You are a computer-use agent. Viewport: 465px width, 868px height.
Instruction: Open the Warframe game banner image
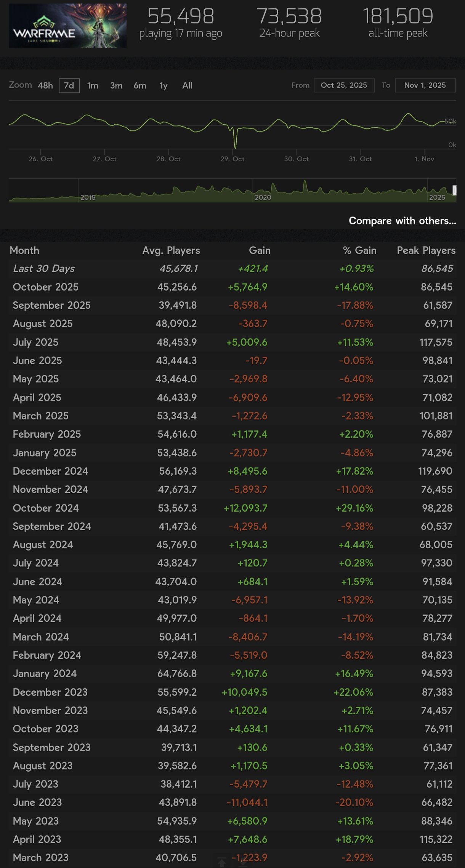click(x=68, y=26)
